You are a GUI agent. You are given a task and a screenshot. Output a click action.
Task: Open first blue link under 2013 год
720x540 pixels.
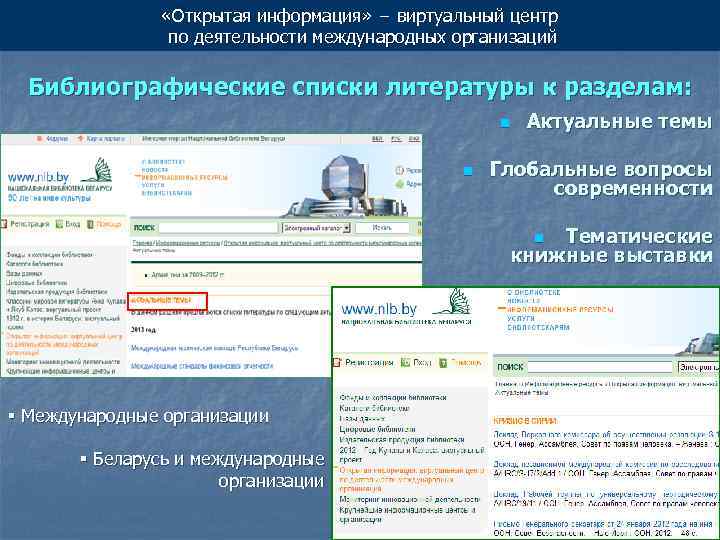[214, 348]
